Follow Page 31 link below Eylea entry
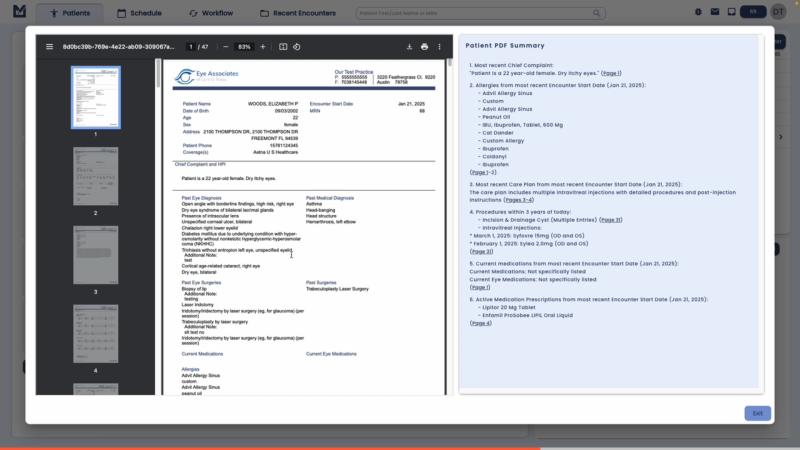The width and height of the screenshot is (800, 450). [481, 252]
